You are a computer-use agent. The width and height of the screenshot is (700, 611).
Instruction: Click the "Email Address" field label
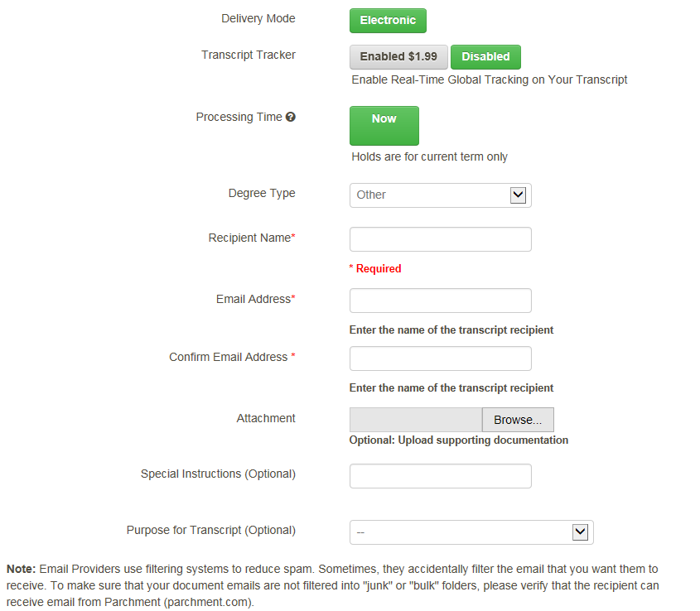(253, 299)
